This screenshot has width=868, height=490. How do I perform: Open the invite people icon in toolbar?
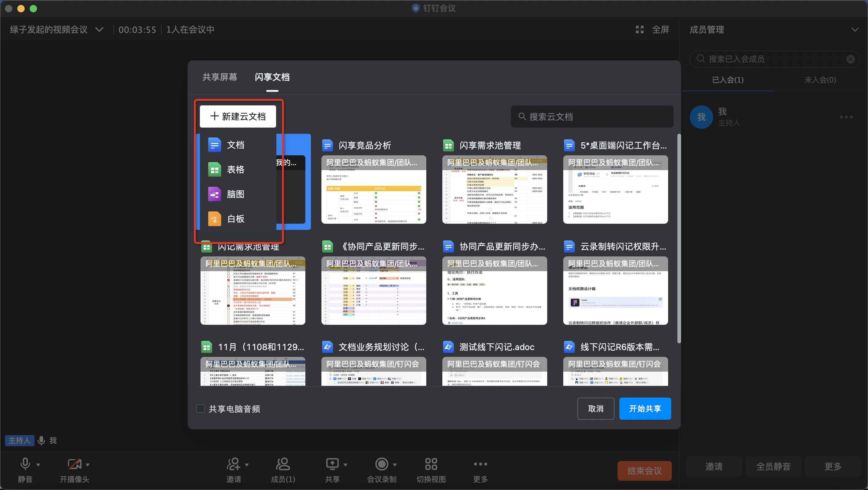[233, 464]
